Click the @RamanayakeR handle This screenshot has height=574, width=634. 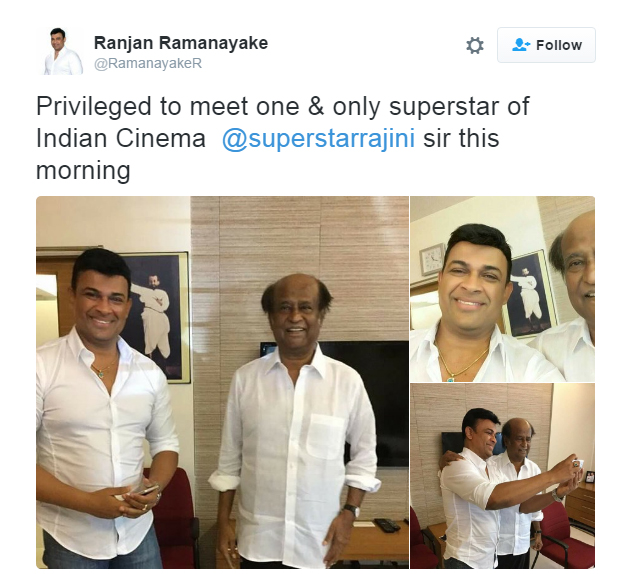(148, 63)
